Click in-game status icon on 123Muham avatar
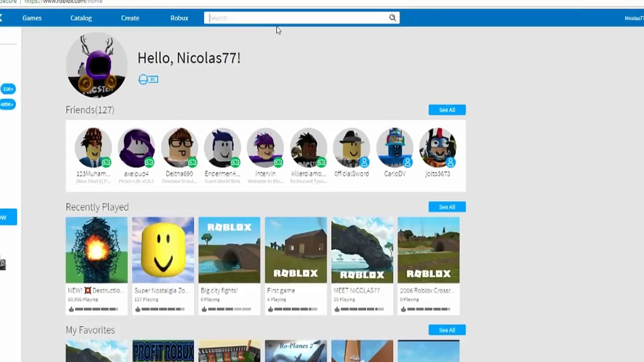Viewport: 644px width, 362px height. click(x=106, y=163)
